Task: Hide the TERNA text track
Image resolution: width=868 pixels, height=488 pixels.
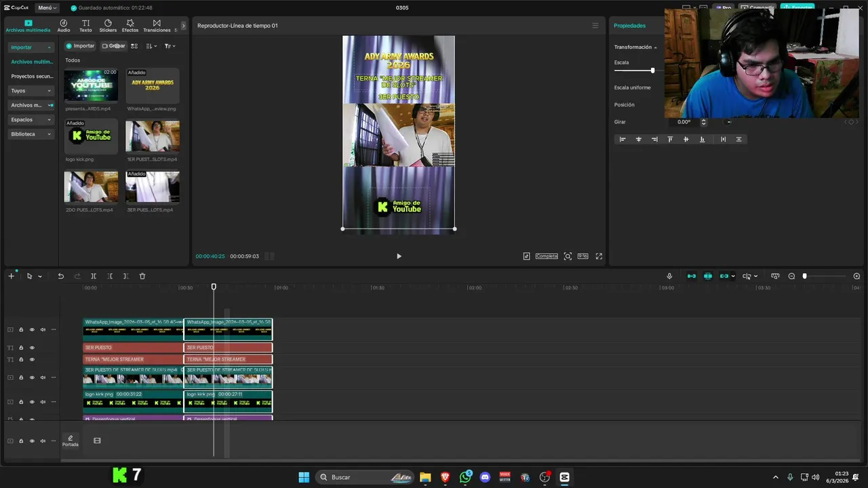Action: pos(32,359)
